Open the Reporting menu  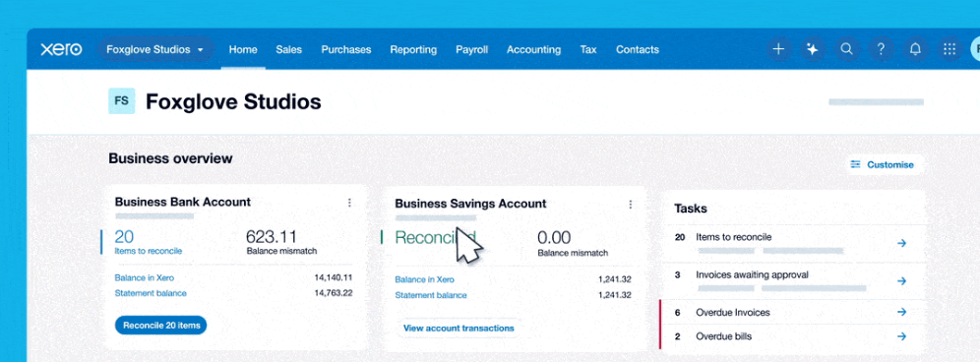pos(413,49)
